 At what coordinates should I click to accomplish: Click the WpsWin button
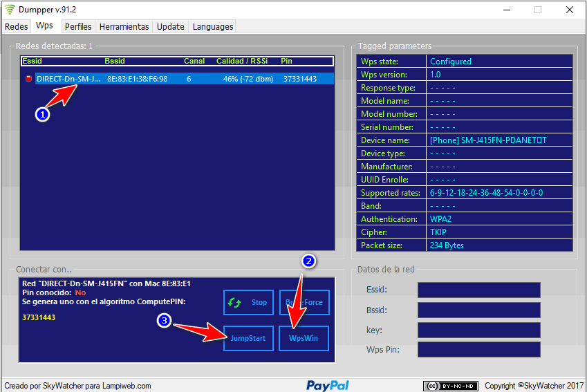[x=304, y=338]
